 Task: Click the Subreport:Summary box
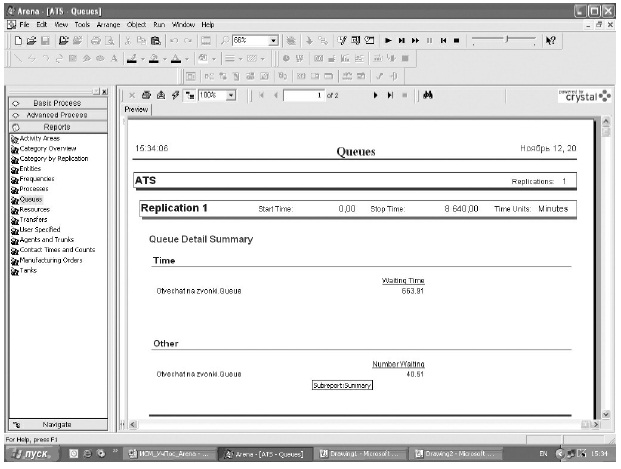(342, 385)
